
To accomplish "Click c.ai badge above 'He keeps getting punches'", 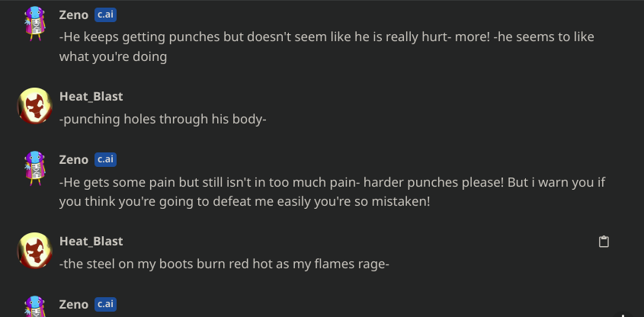I will (105, 14).
